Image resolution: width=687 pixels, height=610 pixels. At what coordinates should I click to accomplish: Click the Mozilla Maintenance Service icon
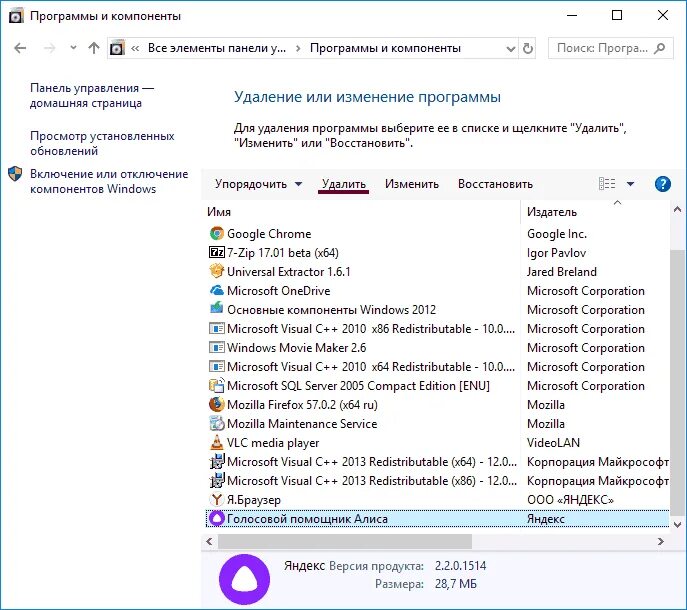[216, 423]
